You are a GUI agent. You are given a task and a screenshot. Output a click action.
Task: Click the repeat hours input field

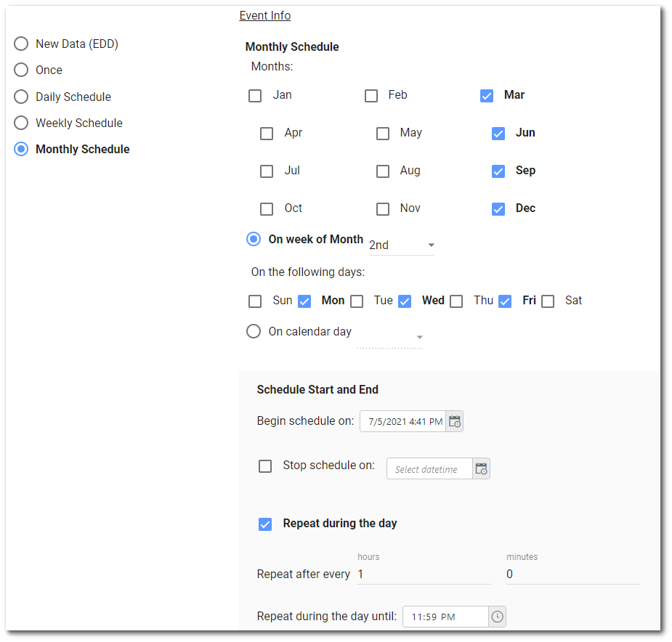(x=424, y=574)
